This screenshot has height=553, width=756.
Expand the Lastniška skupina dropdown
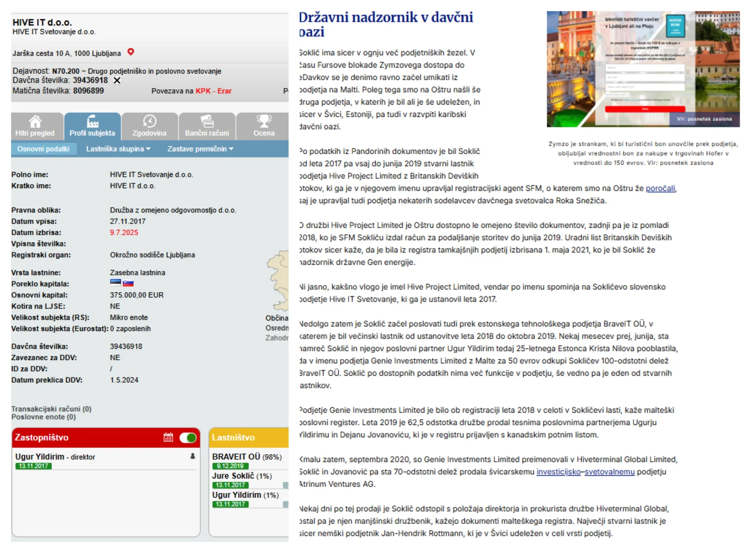pos(118,149)
